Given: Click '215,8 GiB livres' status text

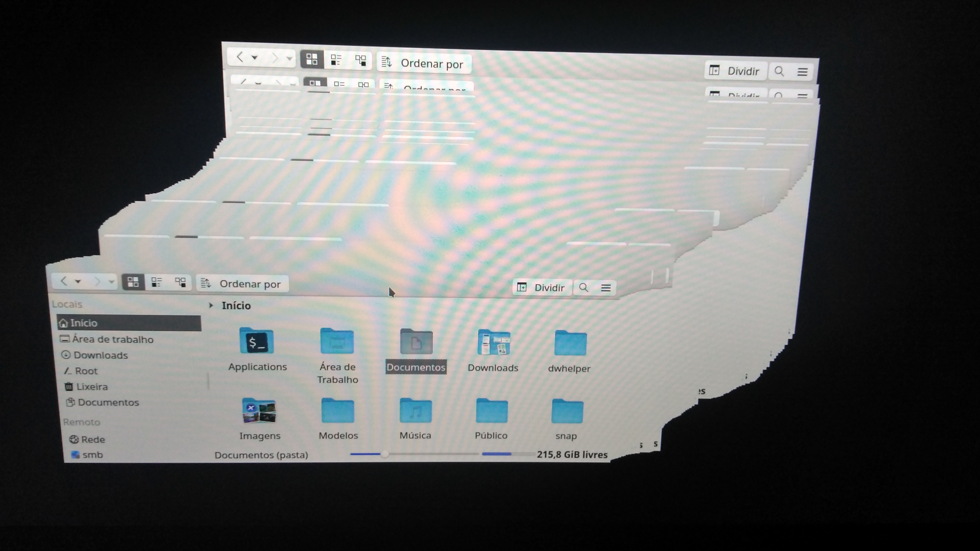Looking at the screenshot, I should pos(572,455).
